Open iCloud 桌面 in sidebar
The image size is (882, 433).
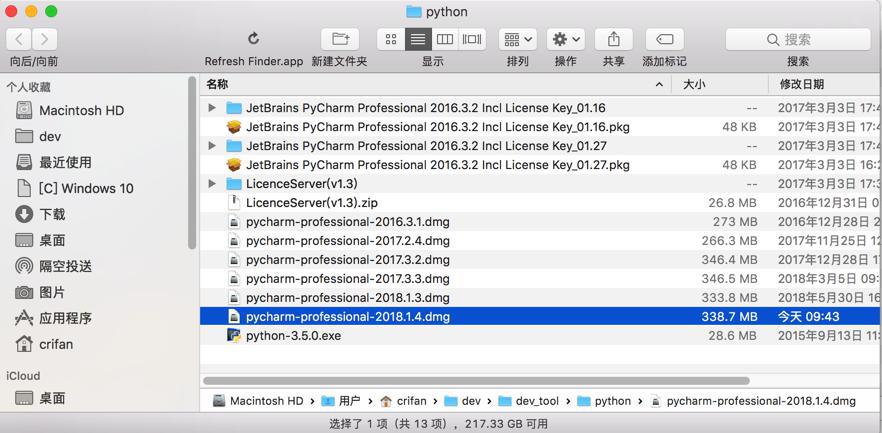click(x=52, y=398)
